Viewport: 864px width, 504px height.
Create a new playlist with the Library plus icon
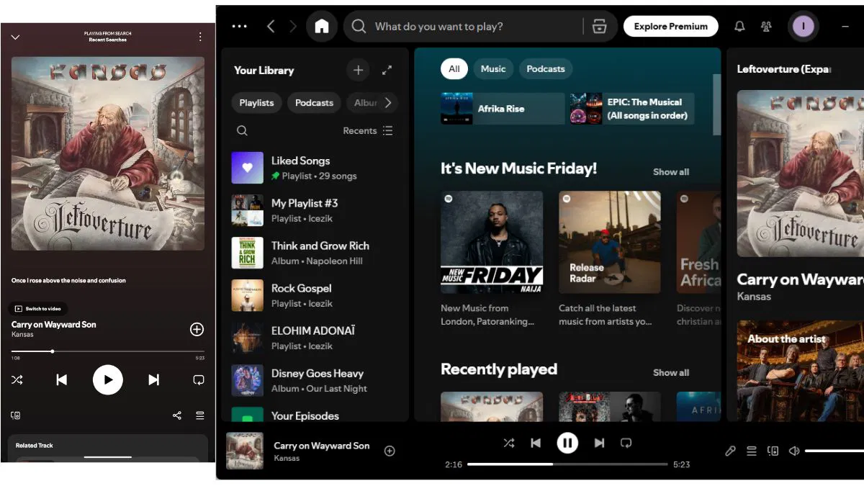tap(358, 70)
